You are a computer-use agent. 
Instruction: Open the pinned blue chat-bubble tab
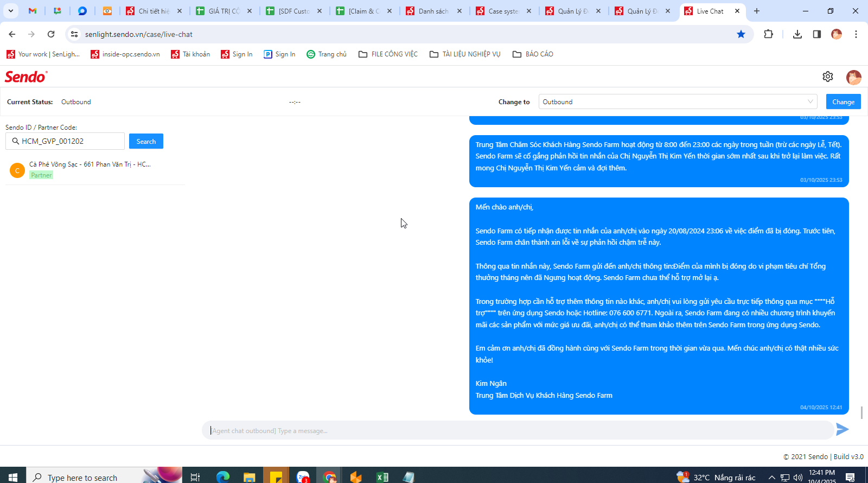coord(82,11)
